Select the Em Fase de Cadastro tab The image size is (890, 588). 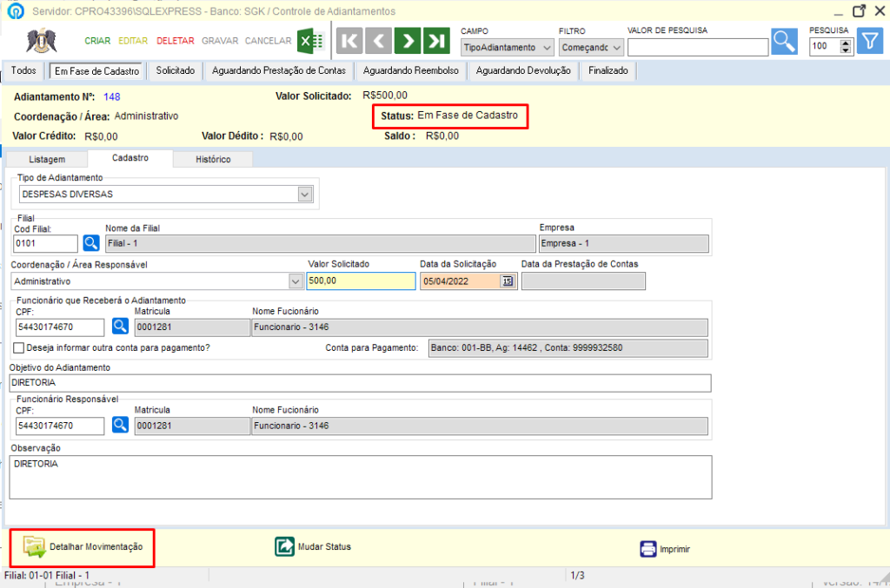tap(97, 71)
